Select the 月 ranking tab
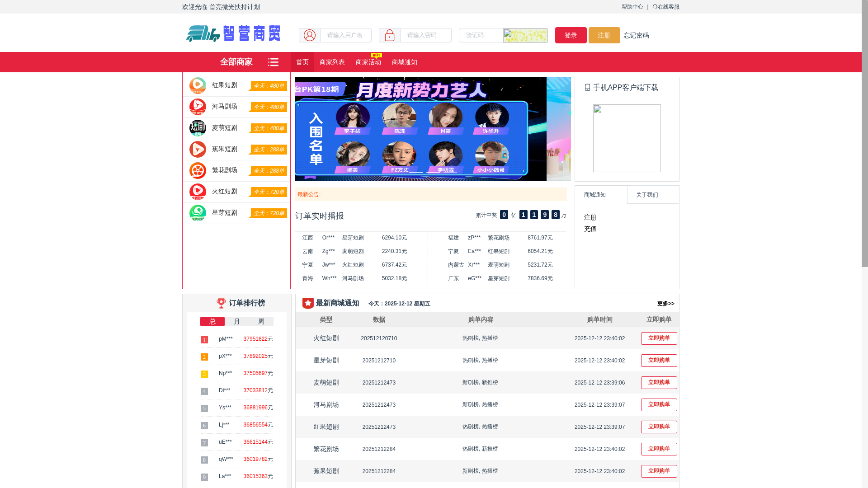868x488 pixels. (237, 322)
